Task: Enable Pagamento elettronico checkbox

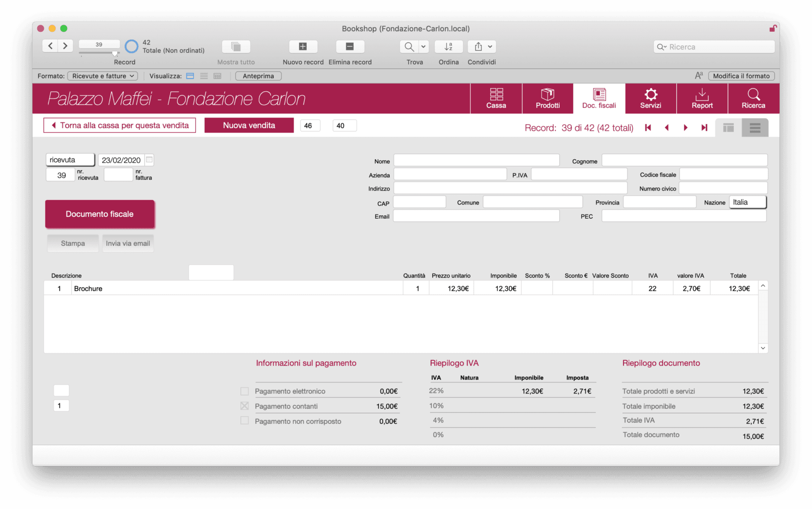Action: (245, 391)
